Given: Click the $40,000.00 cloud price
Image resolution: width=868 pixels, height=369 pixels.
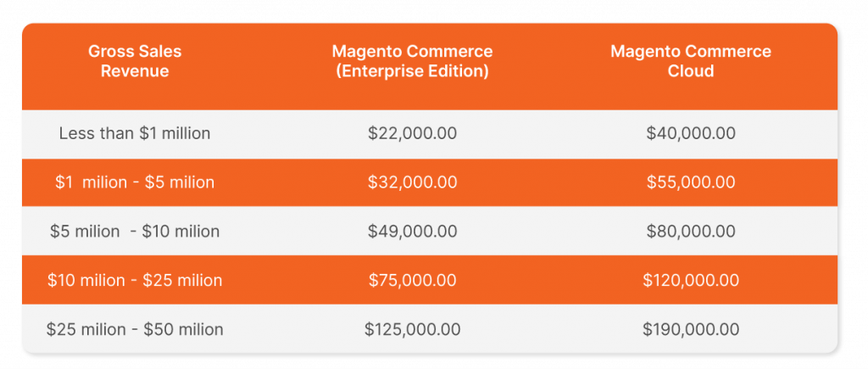Looking at the screenshot, I should pos(690,133).
